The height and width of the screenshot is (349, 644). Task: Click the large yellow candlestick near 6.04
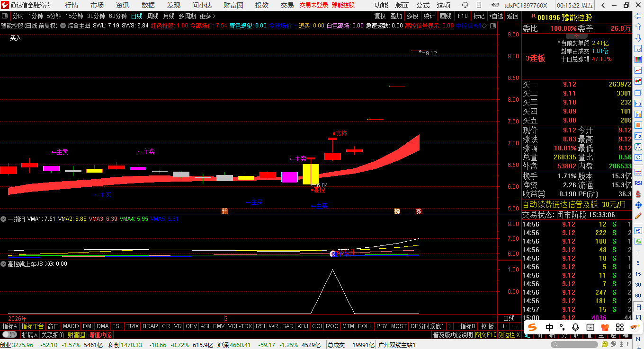tap(311, 174)
